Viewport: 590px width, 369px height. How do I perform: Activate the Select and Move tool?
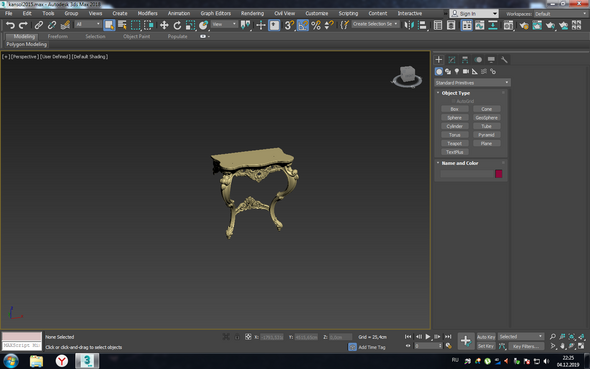tap(164, 25)
